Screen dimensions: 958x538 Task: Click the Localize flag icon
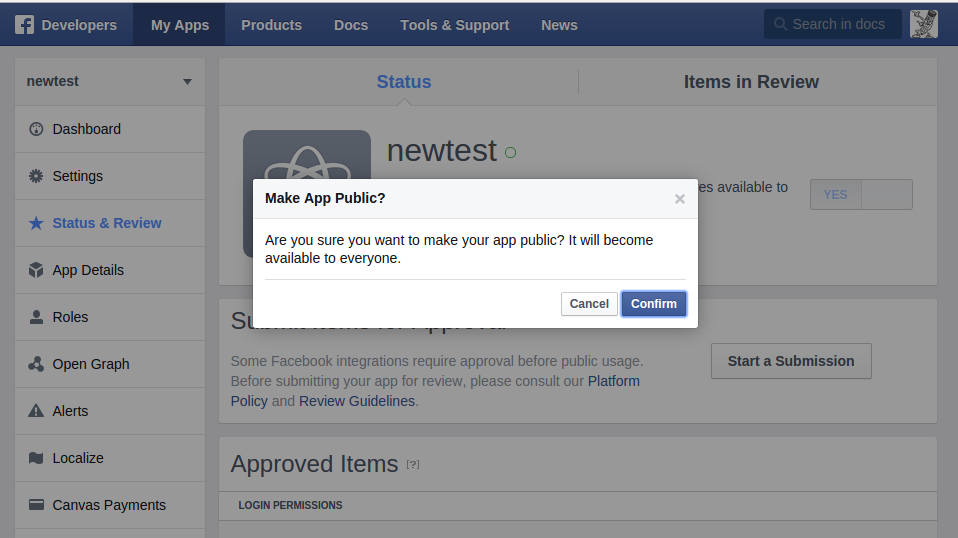pyautogui.click(x=36, y=458)
